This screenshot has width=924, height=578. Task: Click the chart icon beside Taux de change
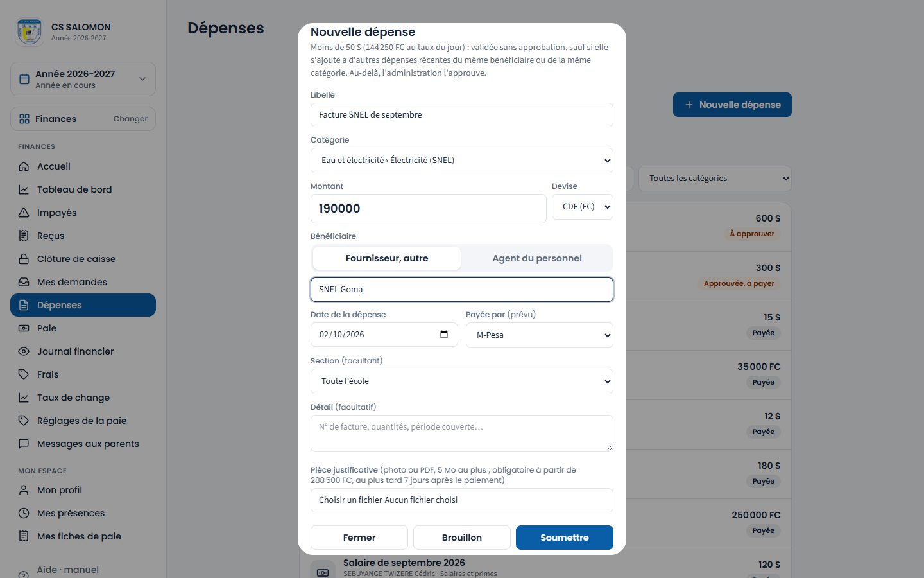coord(24,398)
